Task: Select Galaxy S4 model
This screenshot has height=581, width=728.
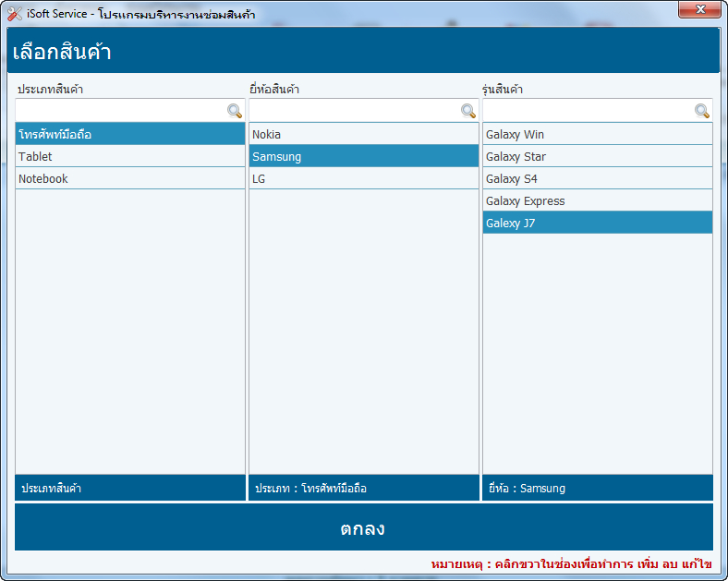Action: point(598,178)
